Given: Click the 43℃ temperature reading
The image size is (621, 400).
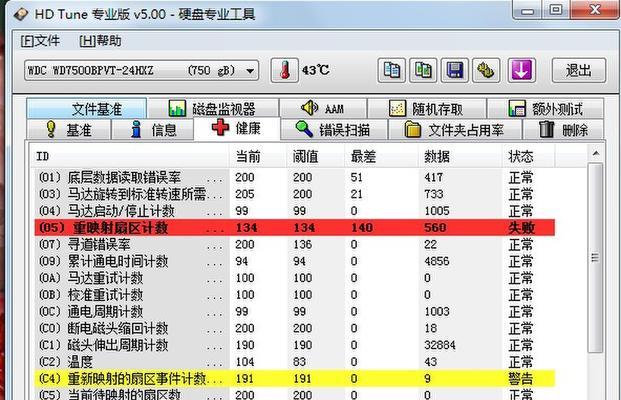Looking at the screenshot, I should [315, 70].
